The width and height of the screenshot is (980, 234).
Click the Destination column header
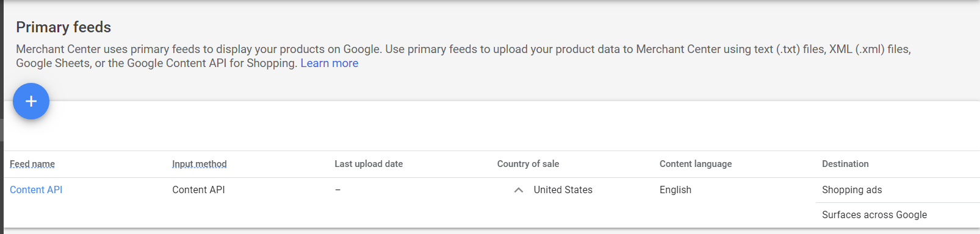point(845,164)
